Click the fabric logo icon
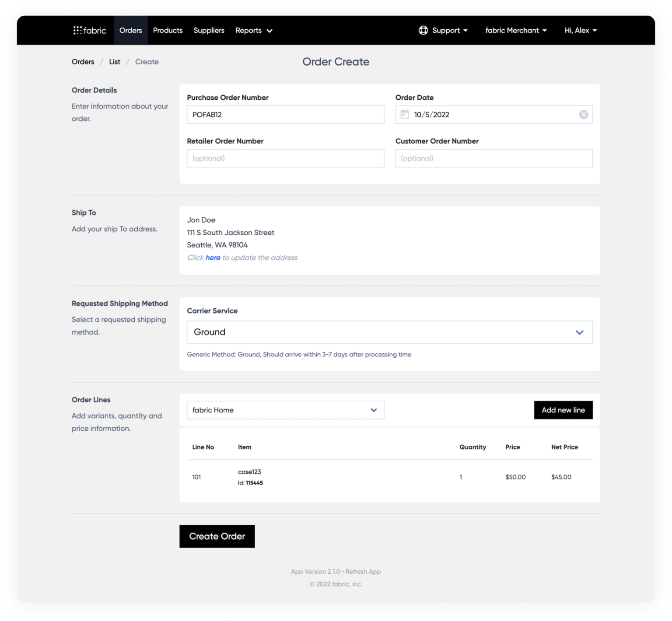The width and height of the screenshot is (672, 621). (x=78, y=30)
